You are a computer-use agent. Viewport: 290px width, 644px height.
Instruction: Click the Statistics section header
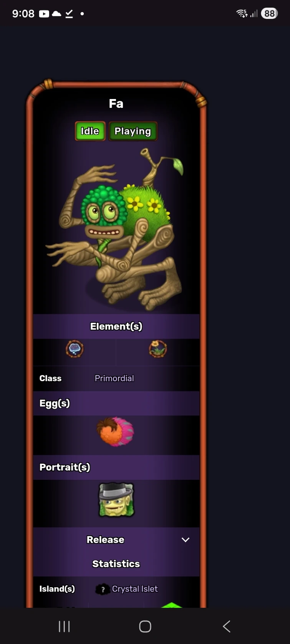(116, 564)
